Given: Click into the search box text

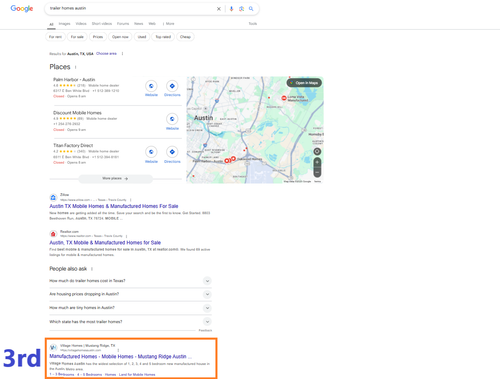Looking at the screenshot, I should (x=68, y=8).
